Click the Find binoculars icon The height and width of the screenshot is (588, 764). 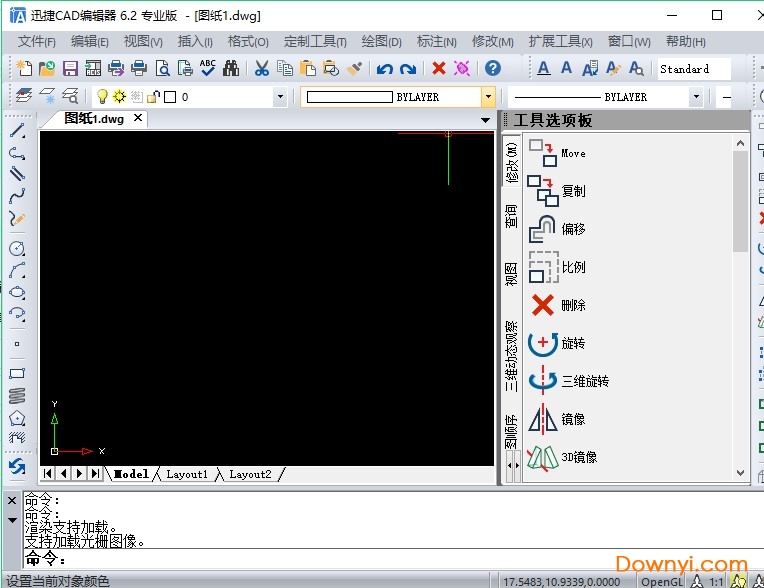point(231,69)
